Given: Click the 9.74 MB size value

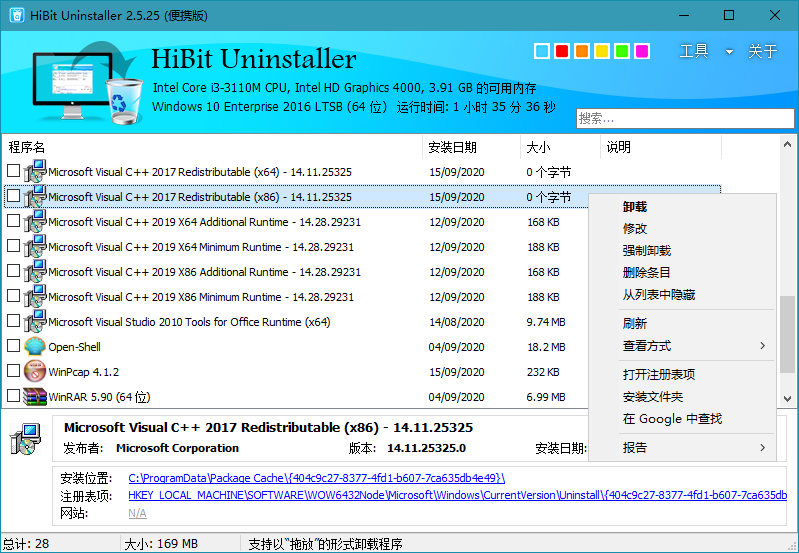Looking at the screenshot, I should (x=546, y=322).
